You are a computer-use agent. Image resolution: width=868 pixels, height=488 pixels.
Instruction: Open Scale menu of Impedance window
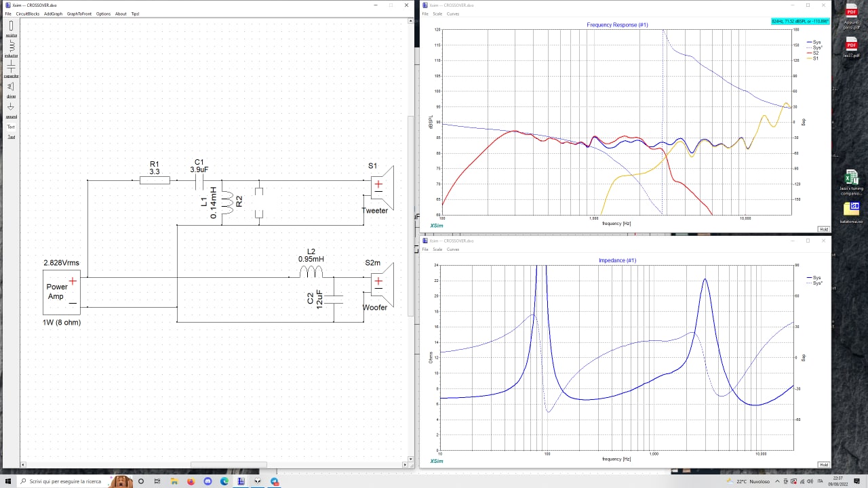pyautogui.click(x=437, y=249)
